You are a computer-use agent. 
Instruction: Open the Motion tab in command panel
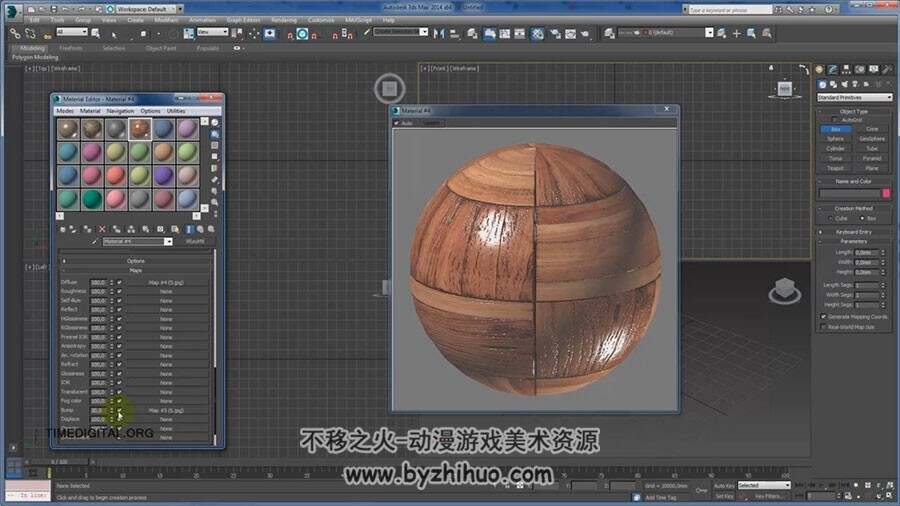tap(860, 69)
